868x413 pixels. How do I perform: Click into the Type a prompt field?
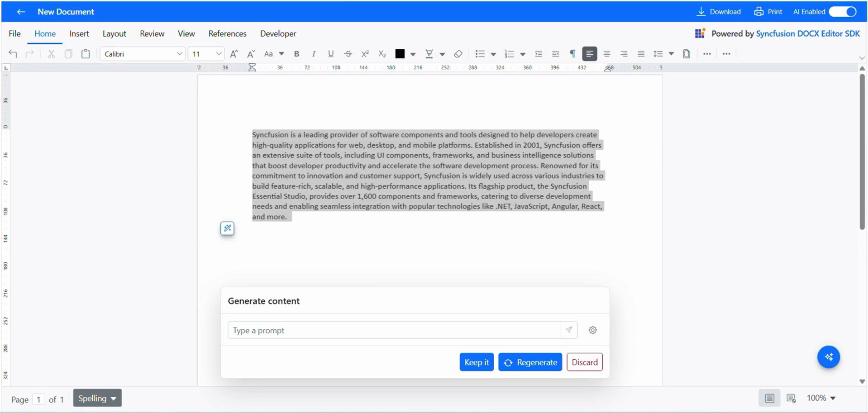[394, 330]
